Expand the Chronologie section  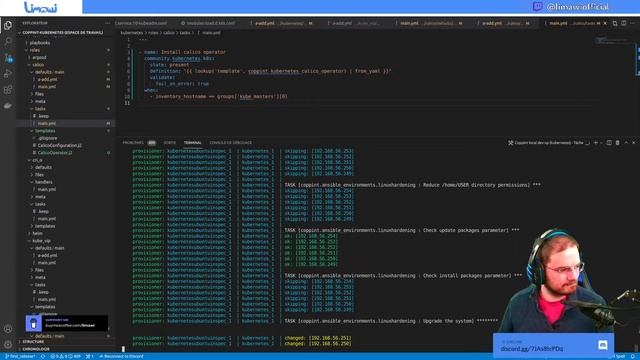tap(36, 349)
